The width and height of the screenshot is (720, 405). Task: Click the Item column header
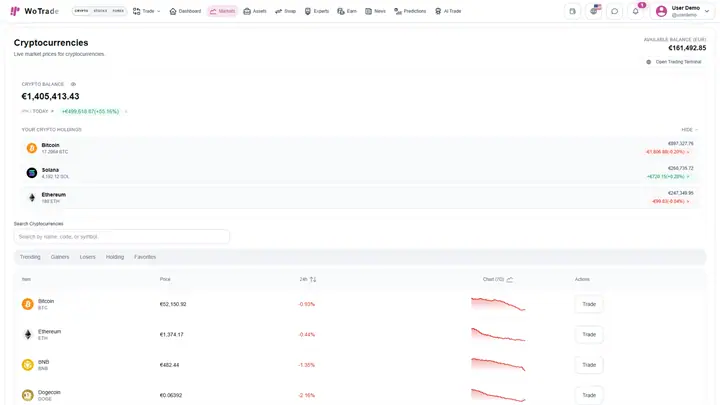pos(26,279)
